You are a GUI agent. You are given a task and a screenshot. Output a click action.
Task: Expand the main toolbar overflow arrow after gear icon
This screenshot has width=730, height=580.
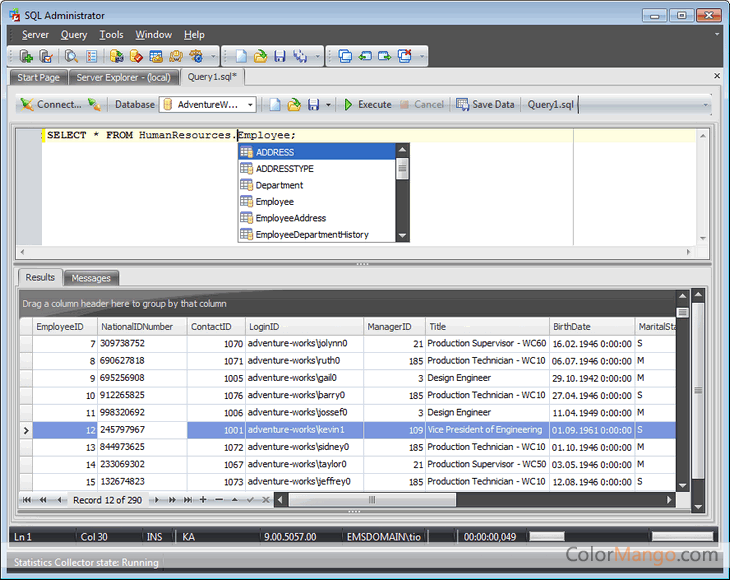pos(214,56)
